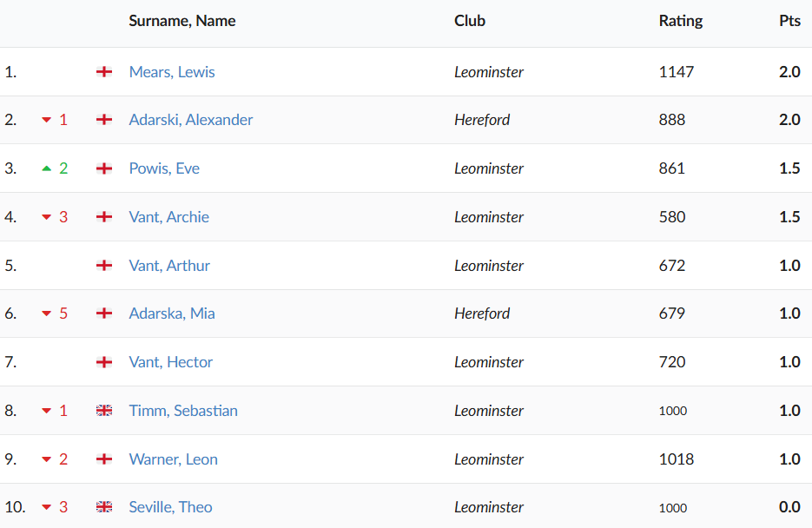Click the red down arrow on Adarska, Mia row
Image resolution: width=812 pixels, height=528 pixels.
[x=47, y=313]
